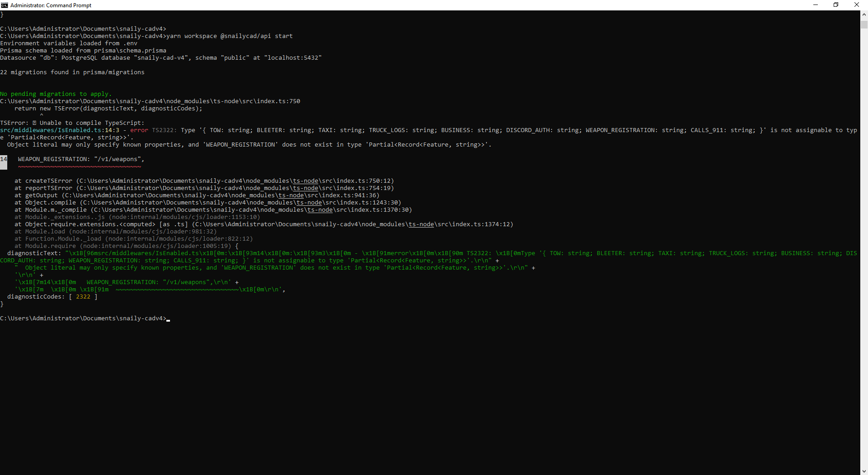Viewport: 868px width, 475px height.
Task: Click 'at Module.m._compile' stack trace line
Action: 213,210
